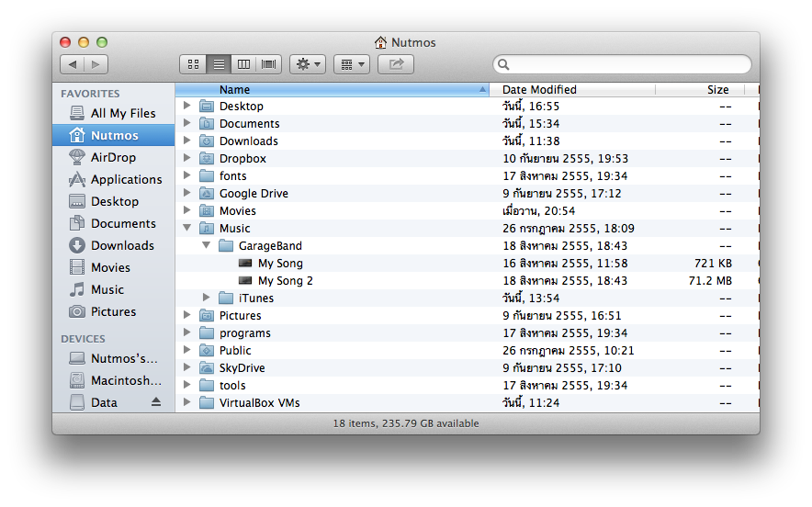The image size is (812, 507).
Task: Select All My Files in sidebar
Action: pos(122,113)
